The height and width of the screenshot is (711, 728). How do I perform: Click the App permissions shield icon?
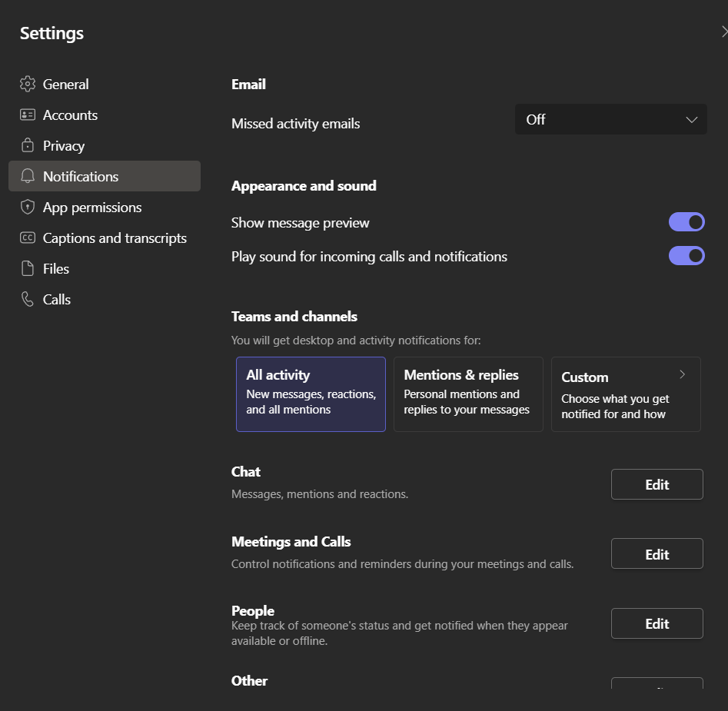point(28,207)
